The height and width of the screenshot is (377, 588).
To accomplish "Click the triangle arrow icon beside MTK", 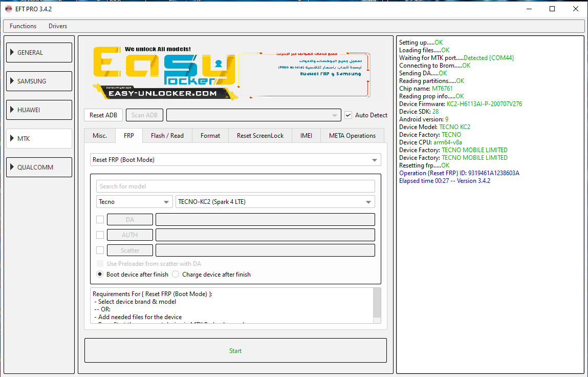I will 12,138.
